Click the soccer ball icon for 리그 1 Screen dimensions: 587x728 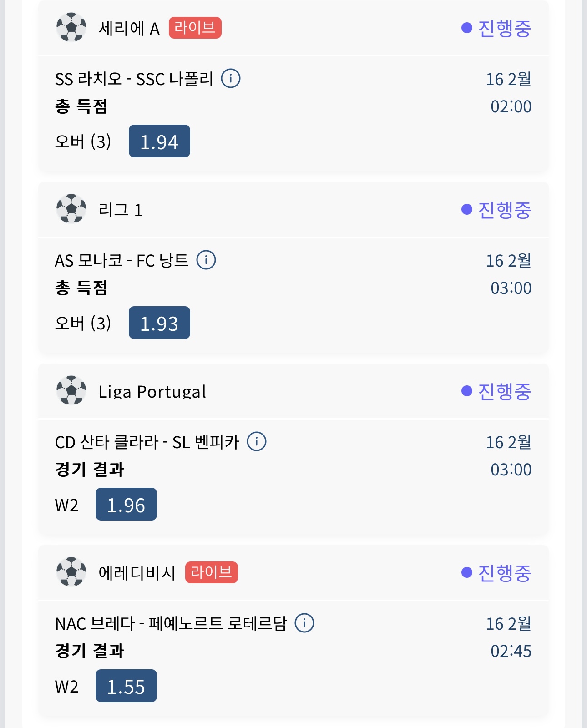point(71,209)
